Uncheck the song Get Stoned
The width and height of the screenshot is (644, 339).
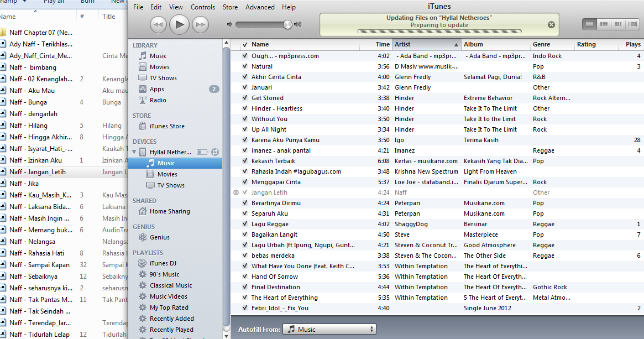tap(245, 98)
